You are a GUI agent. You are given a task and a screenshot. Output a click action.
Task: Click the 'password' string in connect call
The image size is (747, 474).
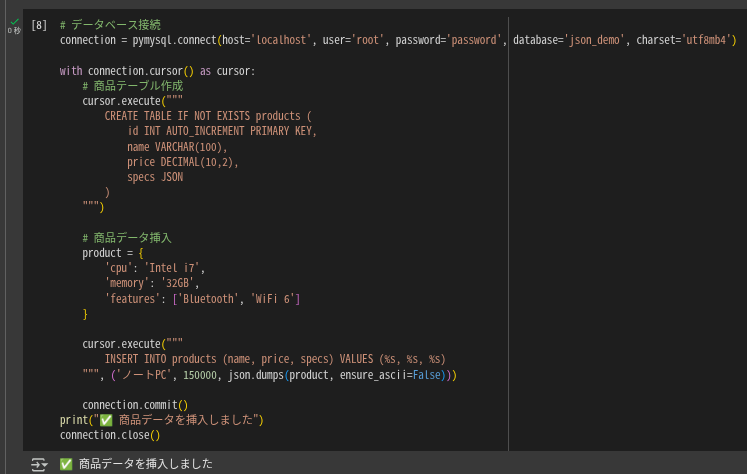(474, 40)
